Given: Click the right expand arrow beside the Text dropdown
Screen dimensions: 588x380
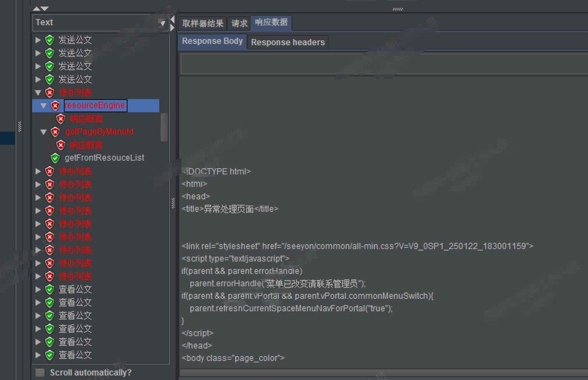Looking at the screenshot, I should [x=173, y=27].
